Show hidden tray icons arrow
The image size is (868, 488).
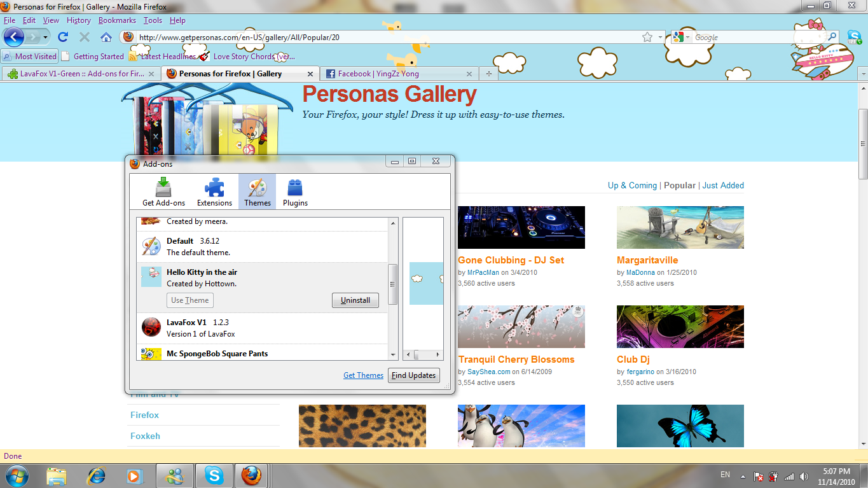coord(742,476)
